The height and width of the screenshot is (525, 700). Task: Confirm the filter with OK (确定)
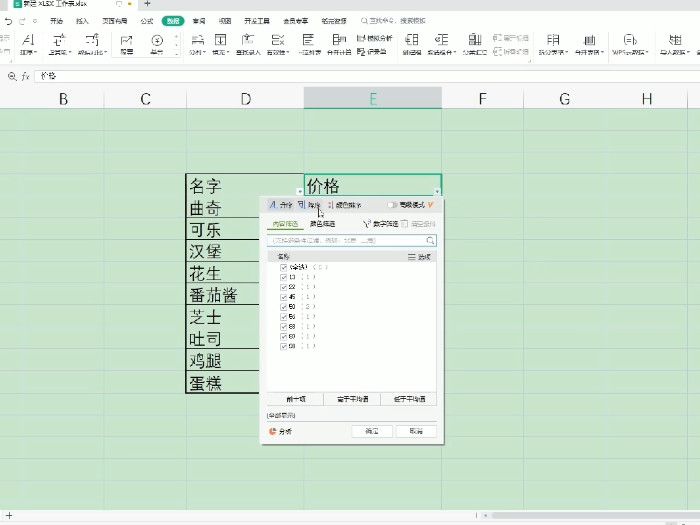372,431
